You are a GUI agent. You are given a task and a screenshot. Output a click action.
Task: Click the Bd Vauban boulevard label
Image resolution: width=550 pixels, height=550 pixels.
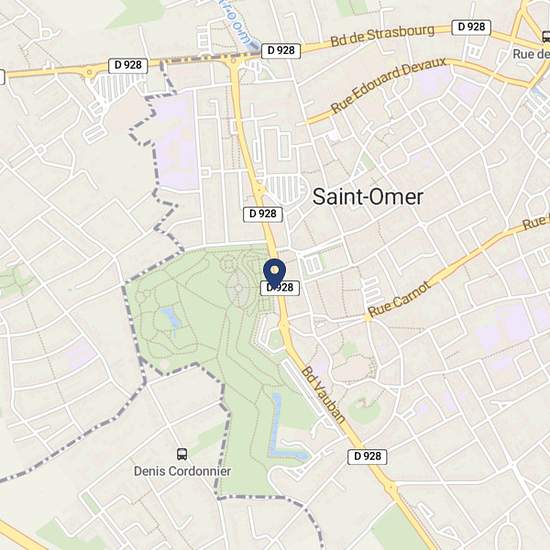point(324,395)
